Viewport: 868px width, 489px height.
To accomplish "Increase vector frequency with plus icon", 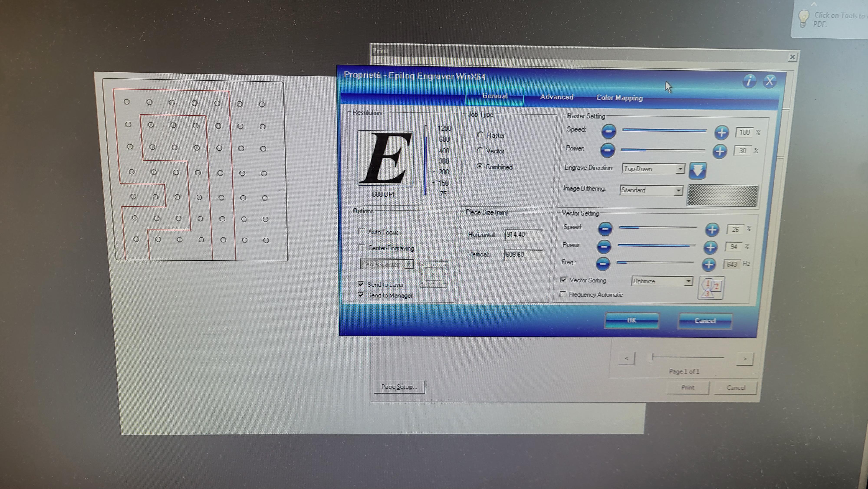I will (x=709, y=264).
